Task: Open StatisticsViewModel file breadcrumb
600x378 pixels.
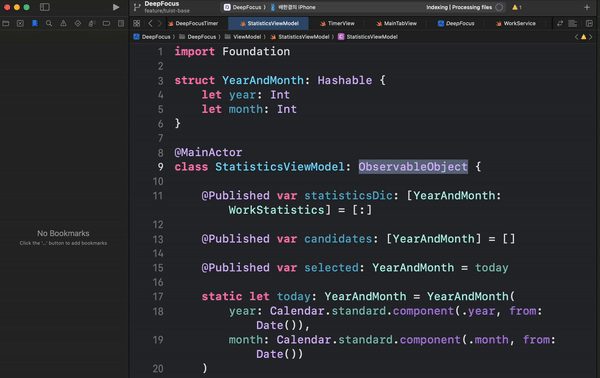Action: tap(300, 37)
